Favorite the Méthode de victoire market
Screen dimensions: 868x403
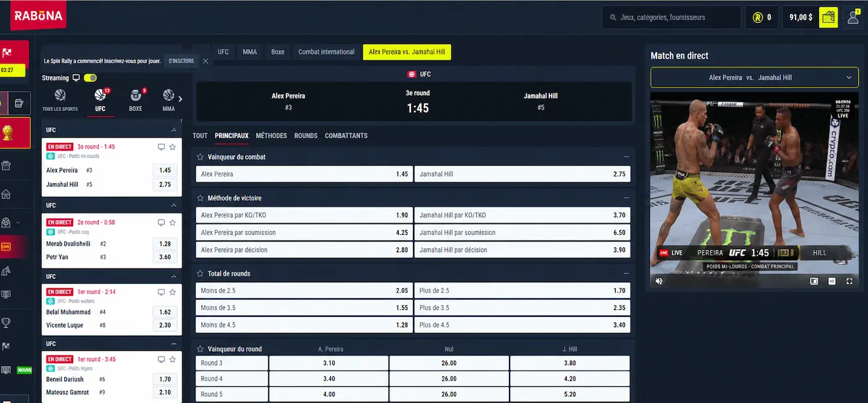200,198
